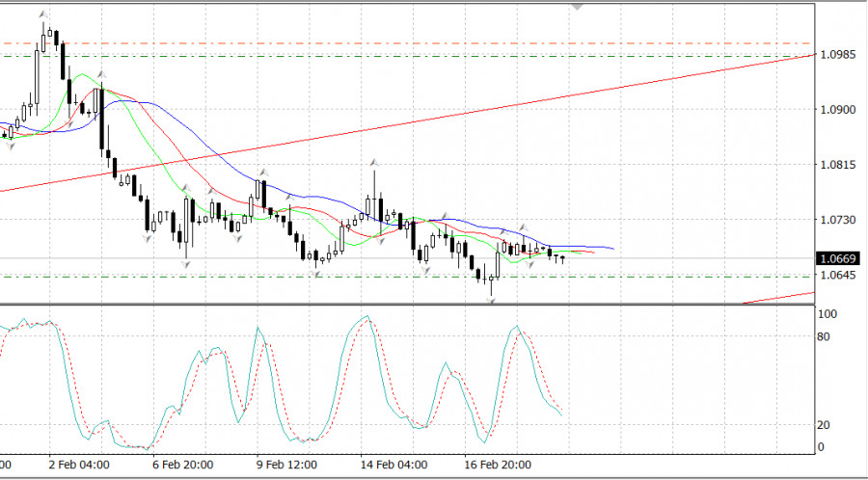Click the stochastic 20 level label
This screenshot has width=868, height=480.
pos(825,425)
